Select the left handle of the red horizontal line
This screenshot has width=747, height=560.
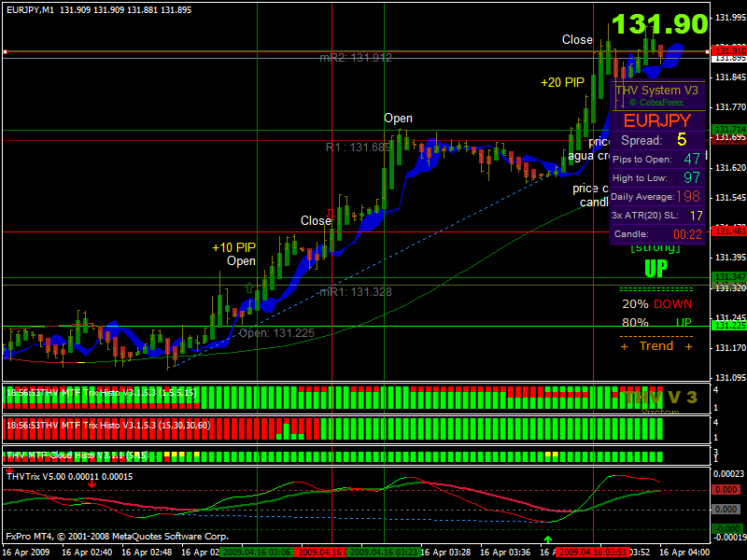coord(6,51)
